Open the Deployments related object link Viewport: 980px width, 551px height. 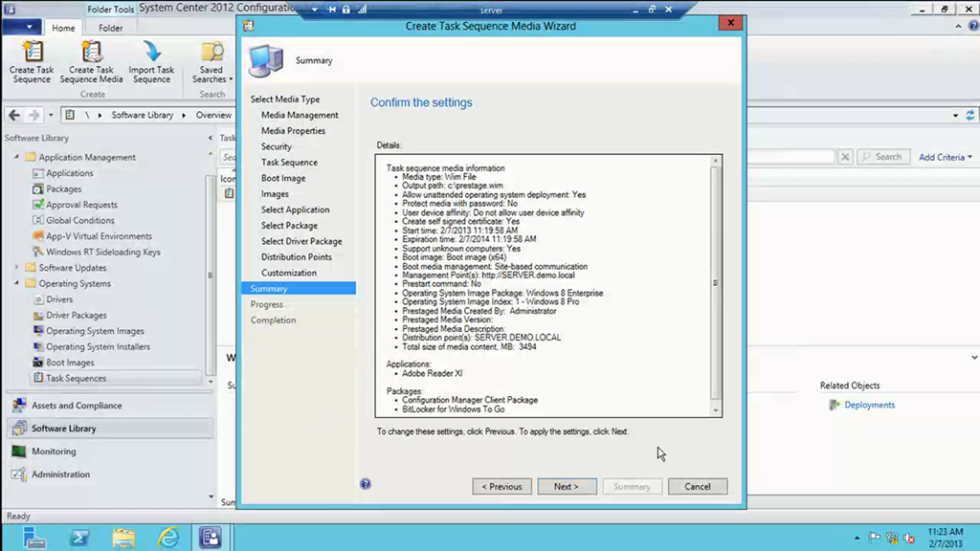point(869,405)
